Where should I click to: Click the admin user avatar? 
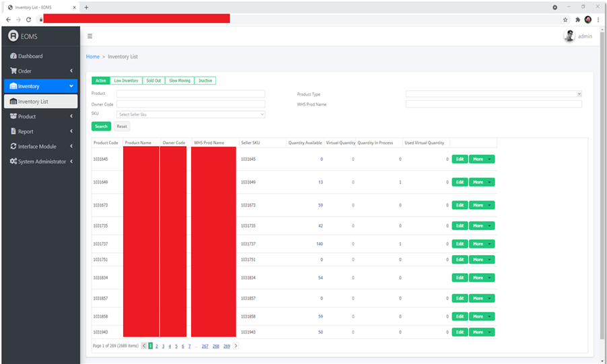(569, 36)
